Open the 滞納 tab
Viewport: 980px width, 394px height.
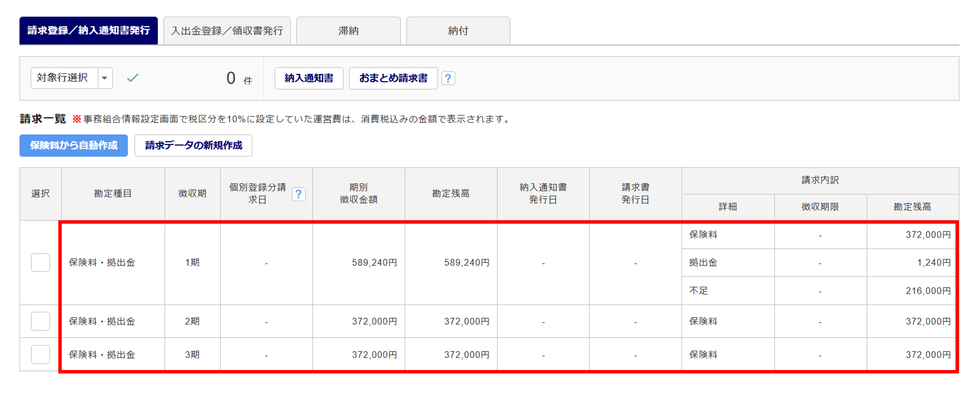click(x=348, y=31)
